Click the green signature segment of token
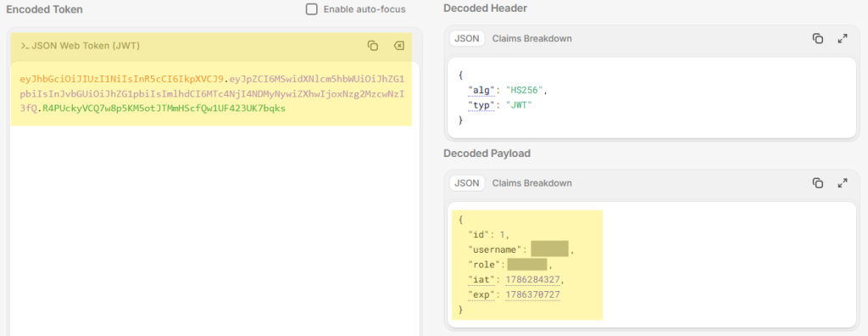868x336 pixels. pyautogui.click(x=164, y=109)
